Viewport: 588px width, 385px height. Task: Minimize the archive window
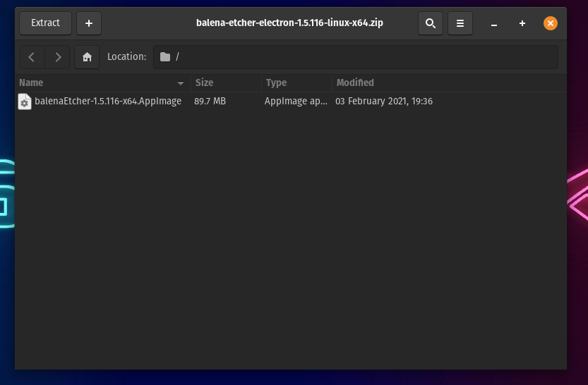[494, 23]
